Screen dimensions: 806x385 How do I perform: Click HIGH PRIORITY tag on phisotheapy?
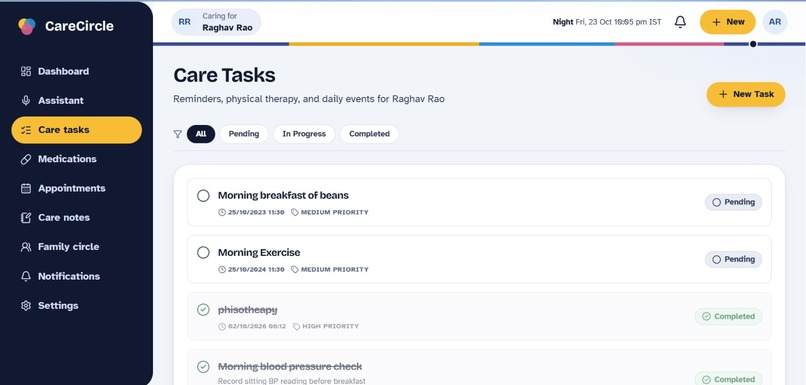pyautogui.click(x=326, y=326)
